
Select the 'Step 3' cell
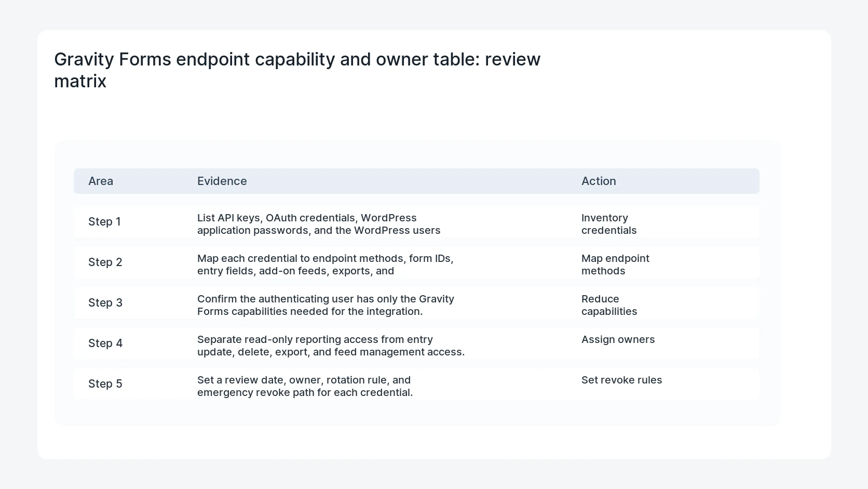point(105,303)
